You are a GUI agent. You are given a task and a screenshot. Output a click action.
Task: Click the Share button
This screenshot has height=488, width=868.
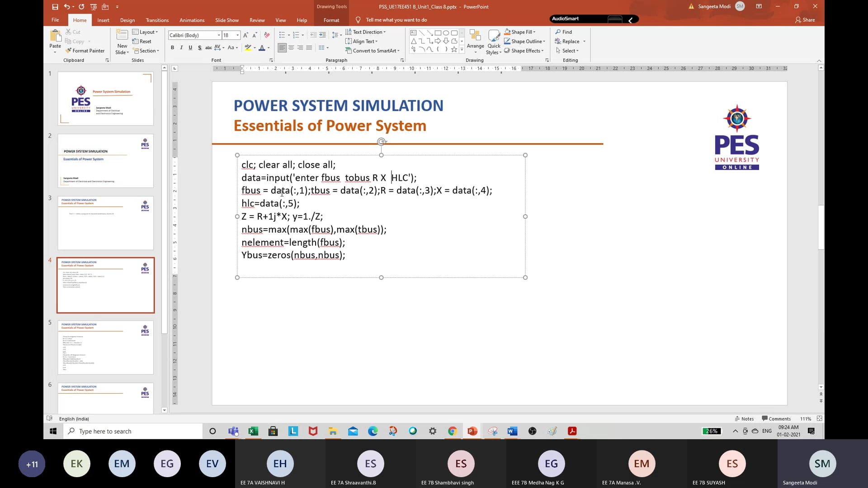(x=806, y=20)
